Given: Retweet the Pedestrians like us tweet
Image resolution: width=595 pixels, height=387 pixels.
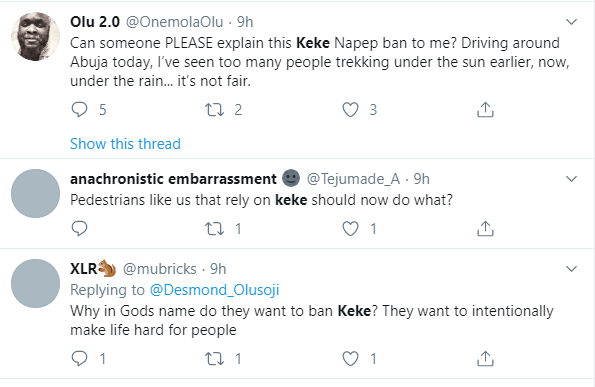Looking at the screenshot, I should point(214,228).
